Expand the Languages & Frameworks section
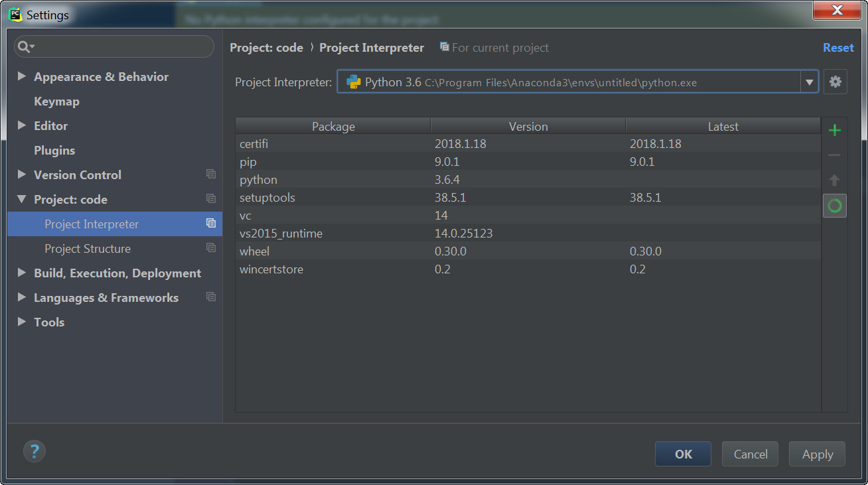 pyautogui.click(x=21, y=297)
